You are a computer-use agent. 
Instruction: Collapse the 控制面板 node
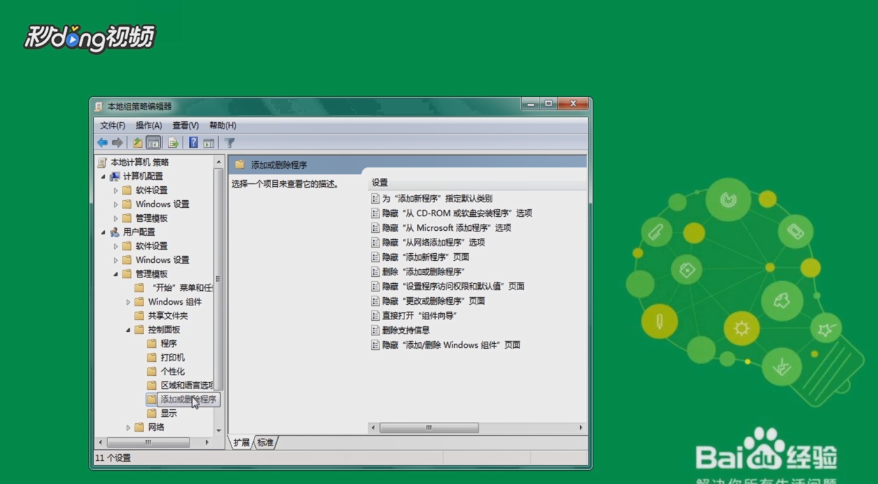coord(128,330)
